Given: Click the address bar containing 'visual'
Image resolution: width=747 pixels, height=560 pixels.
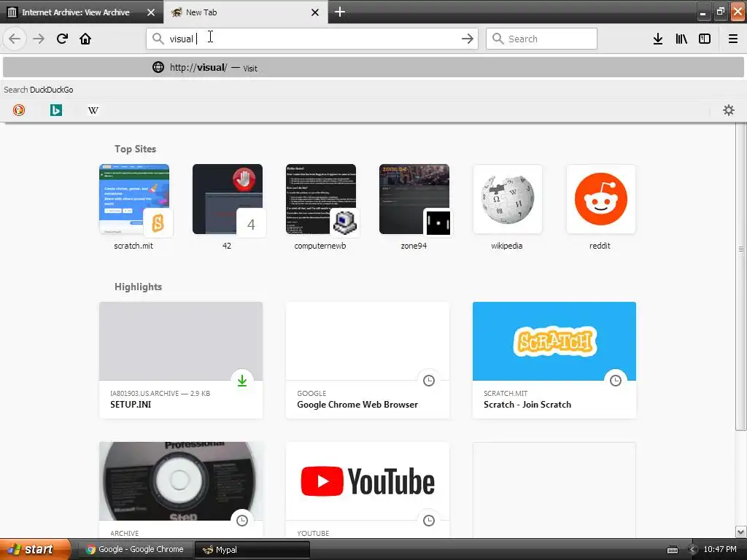Looking at the screenshot, I should [x=311, y=39].
